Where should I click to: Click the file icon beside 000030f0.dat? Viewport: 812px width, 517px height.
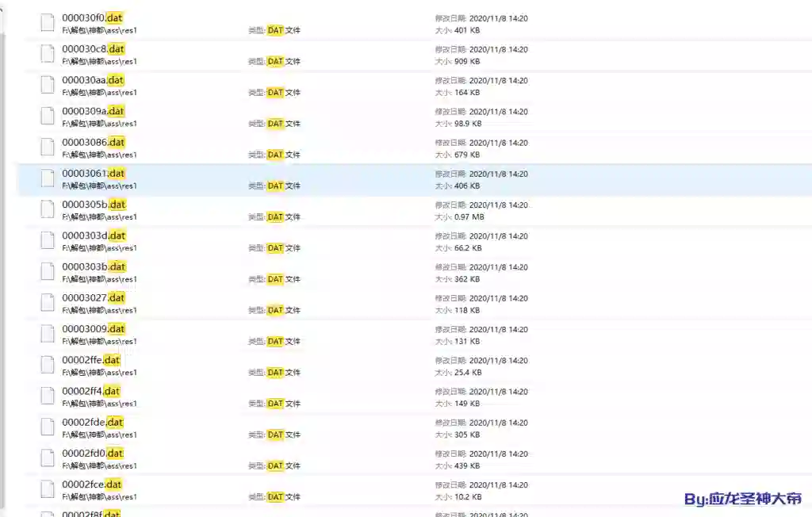pyautogui.click(x=48, y=23)
